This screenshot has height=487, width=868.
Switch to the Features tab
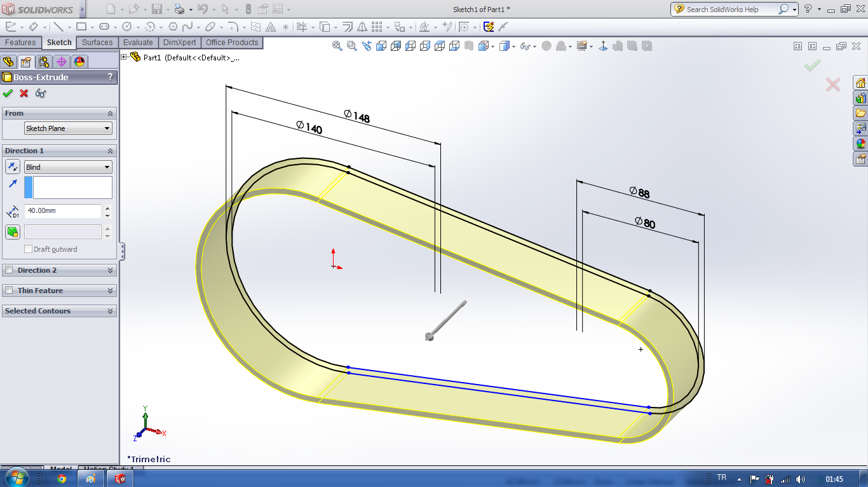click(x=20, y=43)
